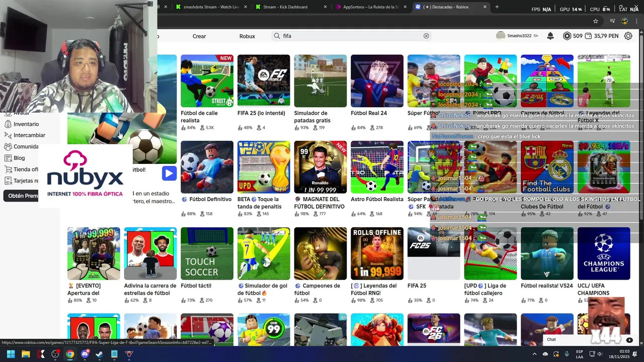Switch to the AppSorteos tab
This screenshot has height=362, width=644.
pos(371,7)
